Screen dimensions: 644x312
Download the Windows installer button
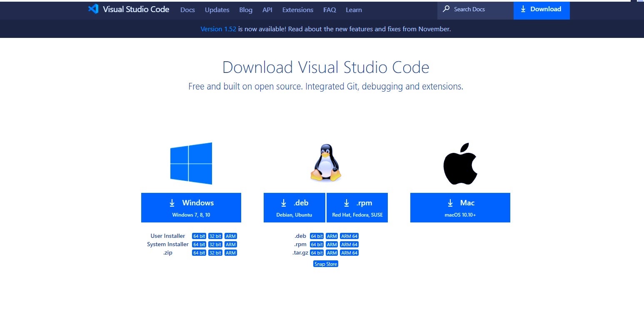pyautogui.click(x=191, y=207)
